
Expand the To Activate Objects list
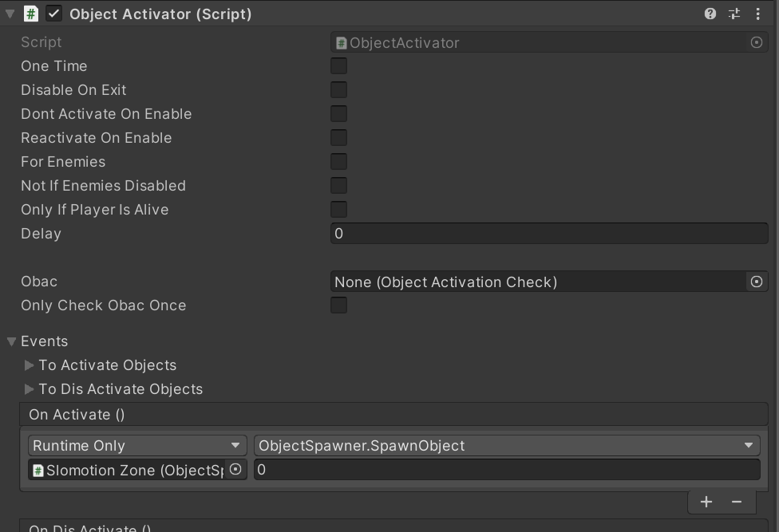(x=30, y=365)
